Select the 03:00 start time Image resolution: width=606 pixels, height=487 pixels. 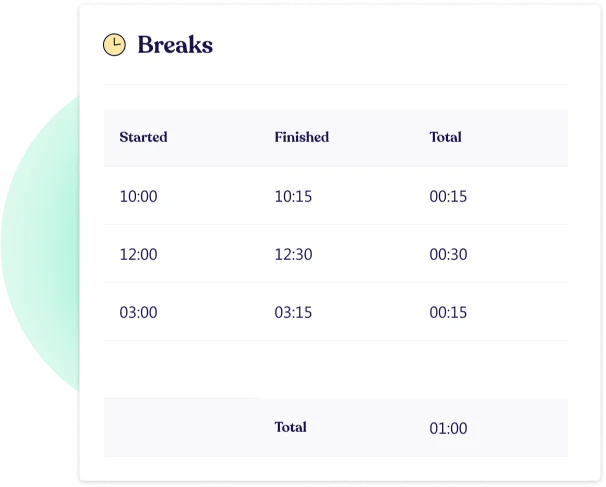click(x=138, y=312)
